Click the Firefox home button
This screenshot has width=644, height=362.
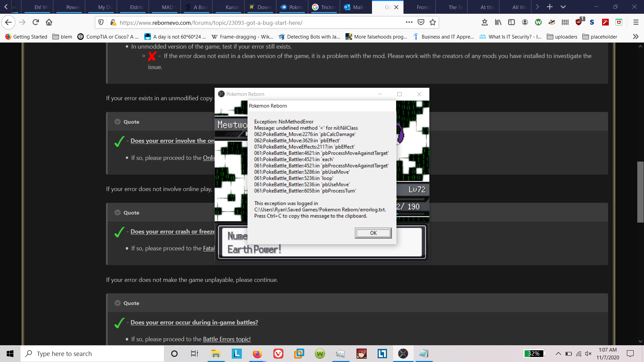pos(49,22)
